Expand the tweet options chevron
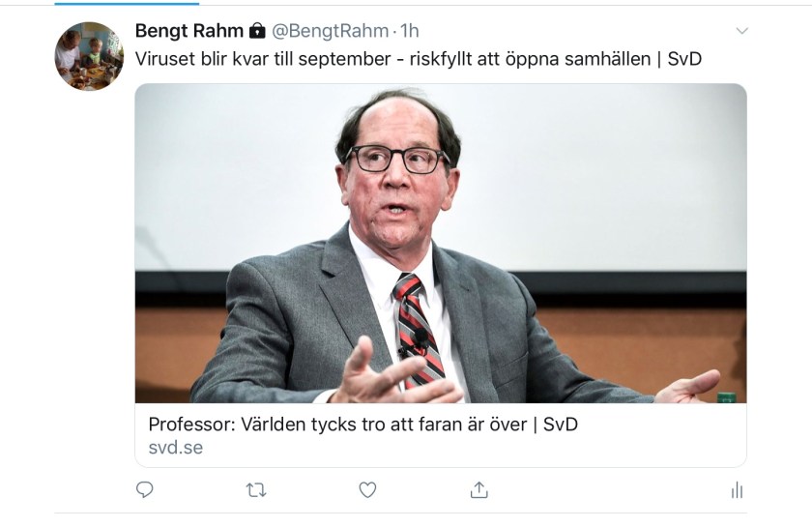 [742, 32]
